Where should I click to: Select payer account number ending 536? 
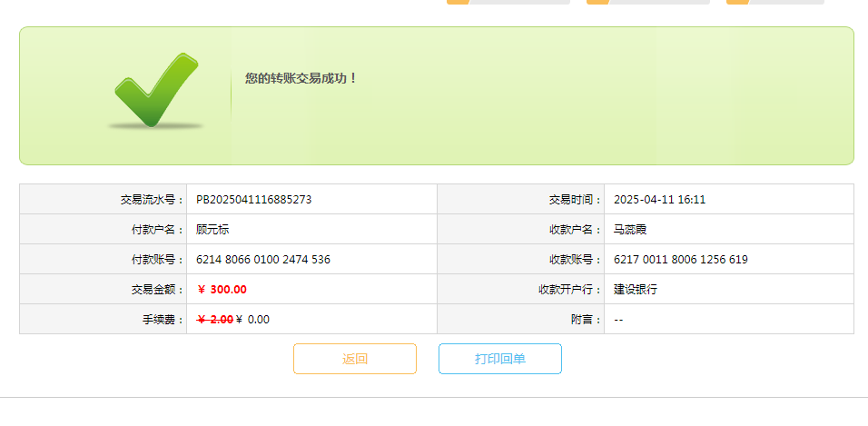(263, 260)
